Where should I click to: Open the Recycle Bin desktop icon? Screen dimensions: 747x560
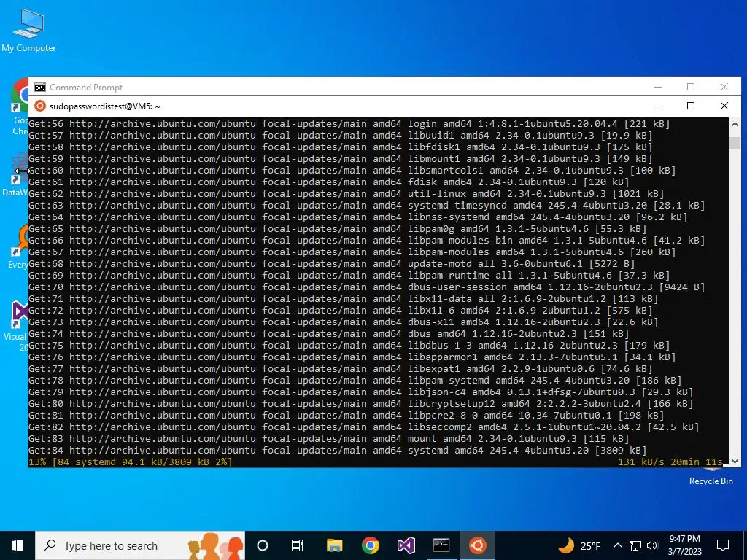pyautogui.click(x=711, y=476)
